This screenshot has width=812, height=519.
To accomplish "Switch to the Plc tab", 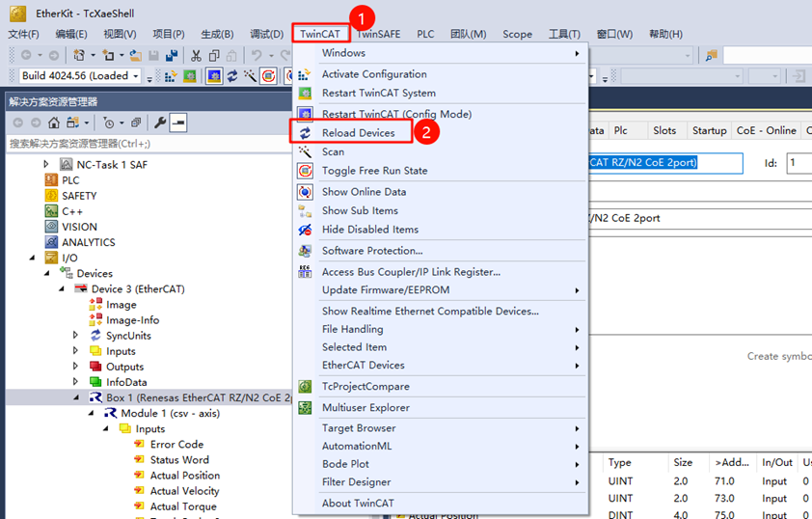I will click(x=621, y=130).
